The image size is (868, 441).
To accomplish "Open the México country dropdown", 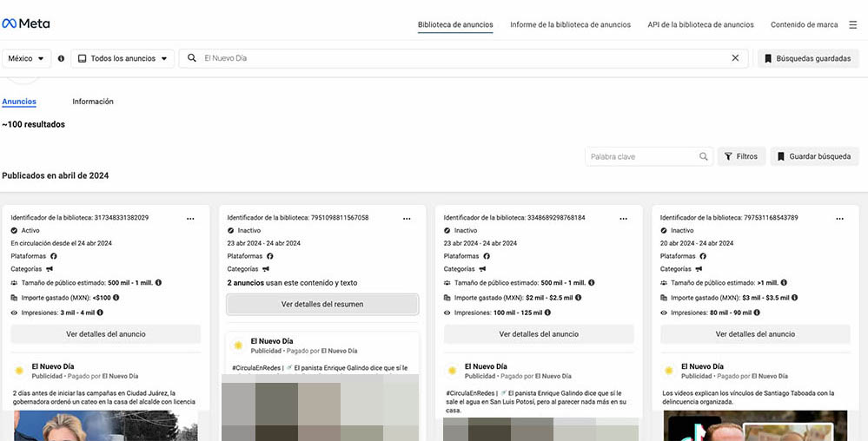I will pyautogui.click(x=27, y=58).
